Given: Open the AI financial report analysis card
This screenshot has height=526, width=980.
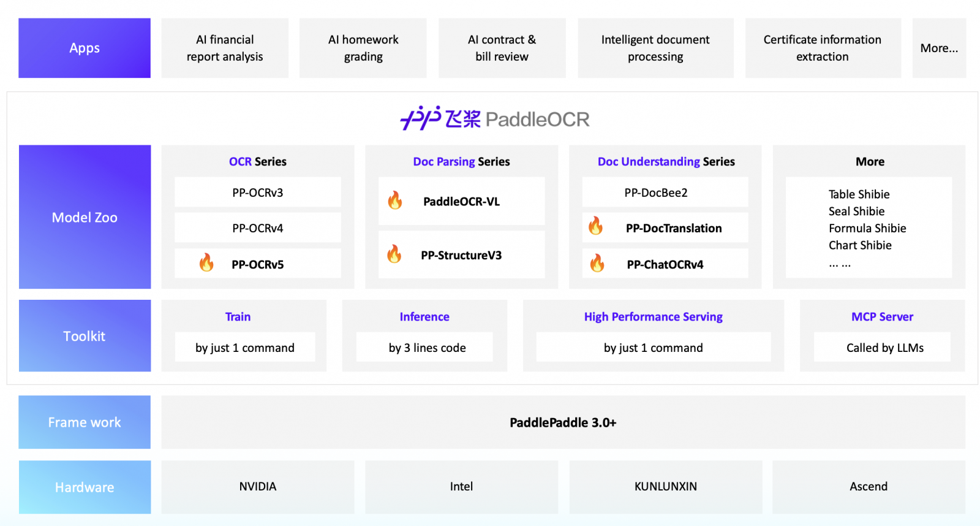Looking at the screenshot, I should (x=225, y=48).
